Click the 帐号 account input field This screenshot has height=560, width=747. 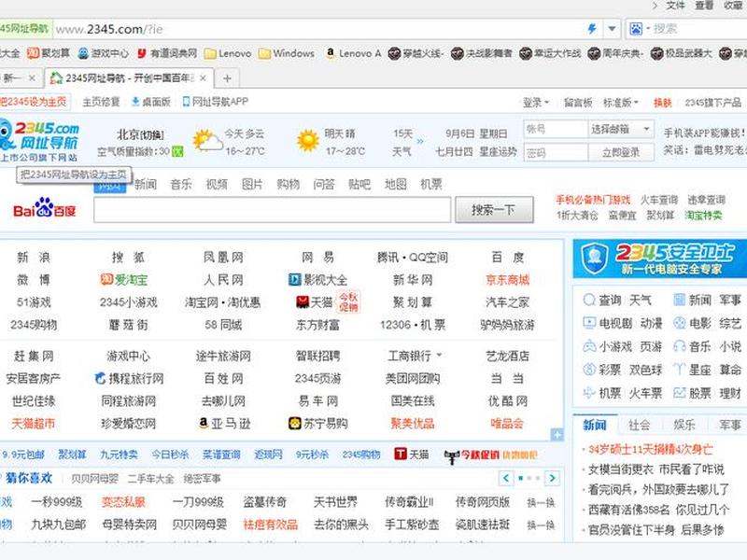pos(556,129)
